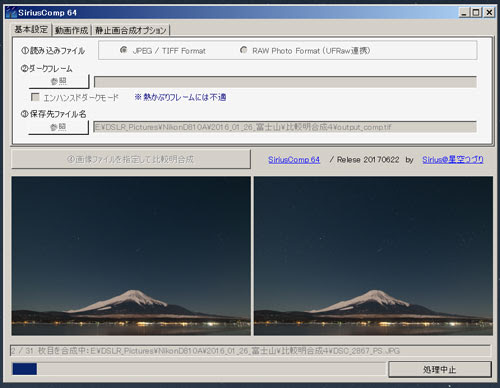Screen dimensions: 500x388
Task: Click the dark frame path field
Action: point(285,82)
